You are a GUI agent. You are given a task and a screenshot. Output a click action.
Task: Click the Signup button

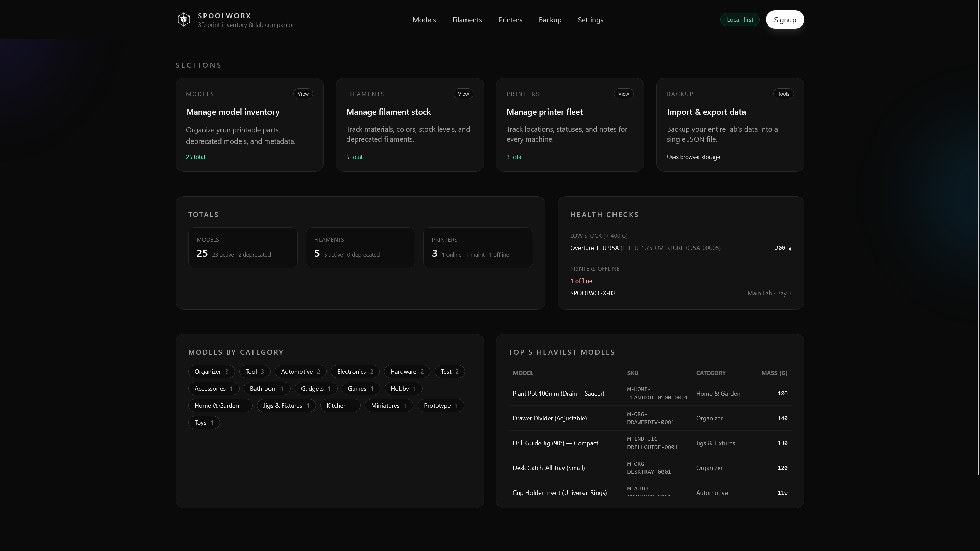click(785, 19)
